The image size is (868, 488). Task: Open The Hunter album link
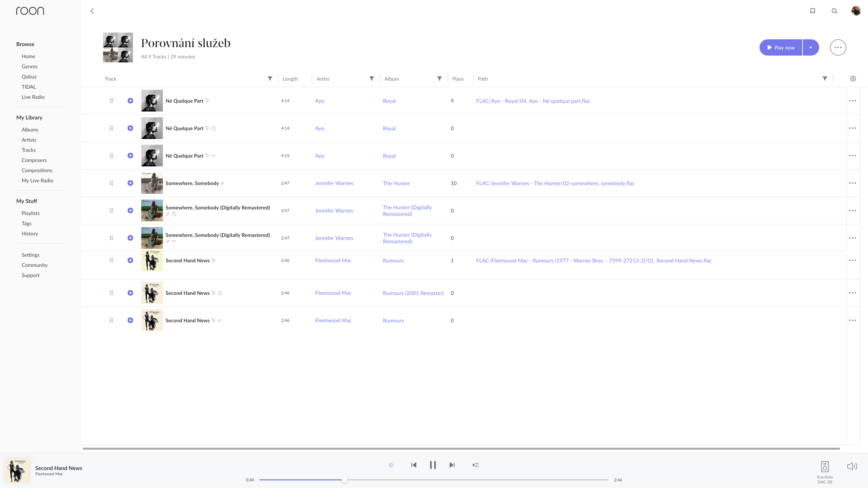point(396,183)
